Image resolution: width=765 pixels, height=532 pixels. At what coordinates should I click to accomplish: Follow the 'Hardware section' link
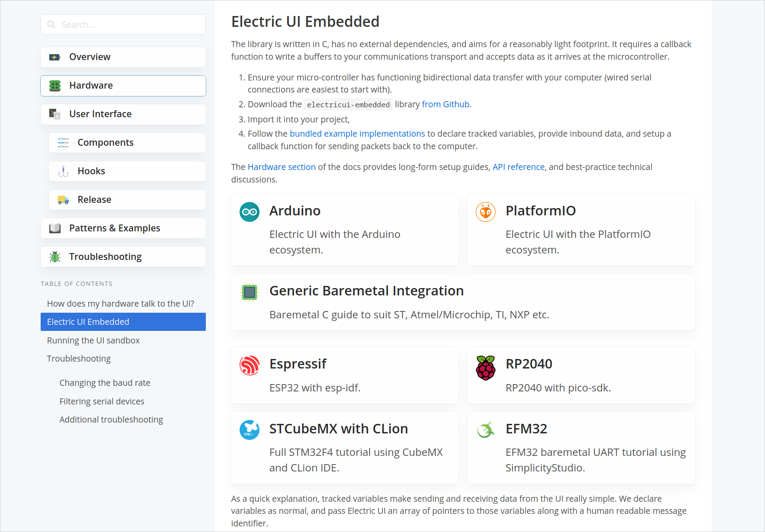[282, 167]
